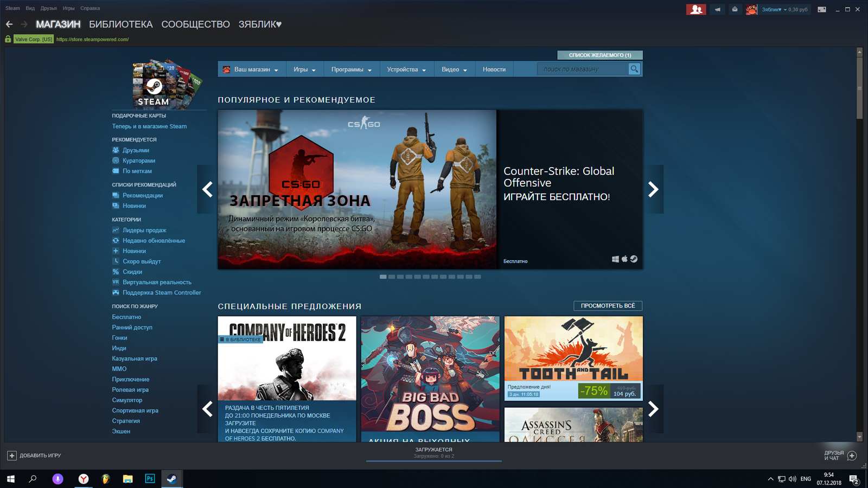Switch to Community (СООБЩЕСТВО) tab
The width and height of the screenshot is (868, 488).
click(195, 24)
